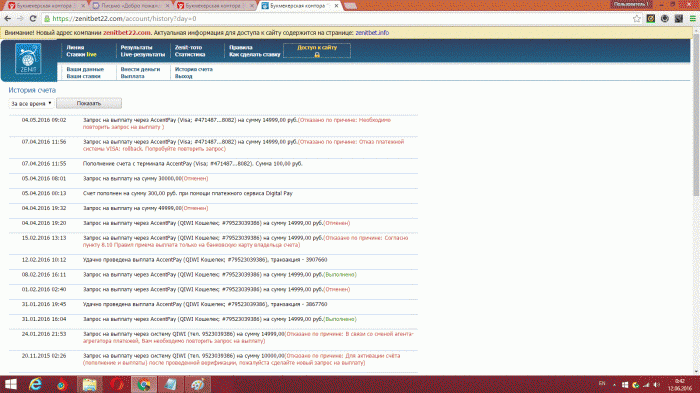Open the period dropdown За все время

point(31,104)
